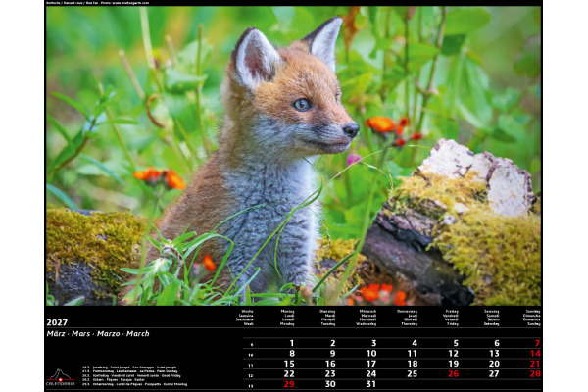Select date 22 in the calendar
The image size is (588, 392).
289,374
